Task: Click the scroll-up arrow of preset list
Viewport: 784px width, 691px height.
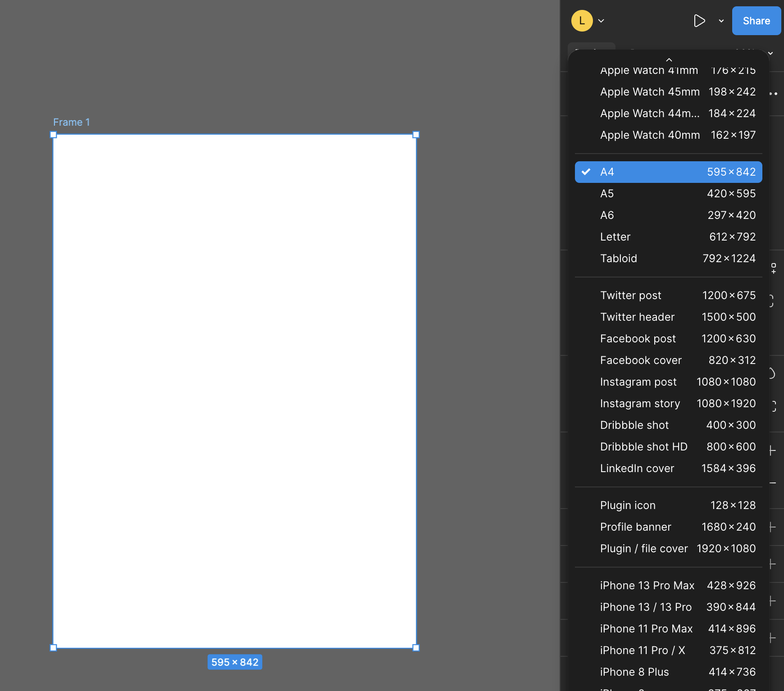Action: tap(669, 59)
